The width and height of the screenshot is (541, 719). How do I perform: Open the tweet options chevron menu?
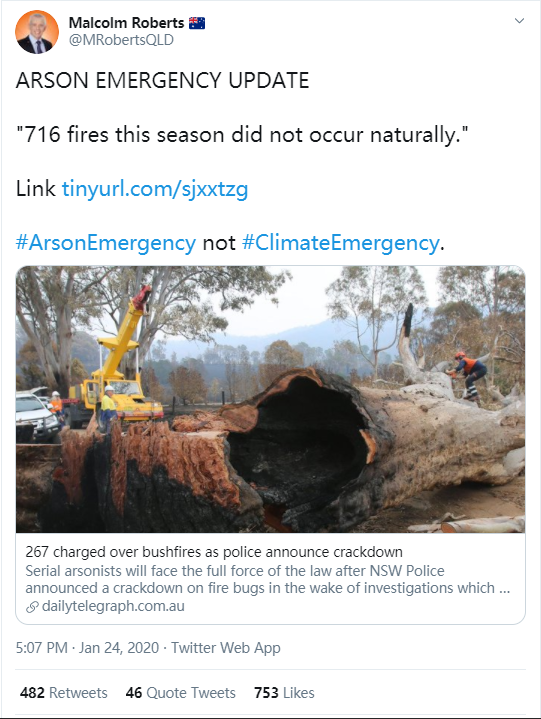[x=519, y=21]
